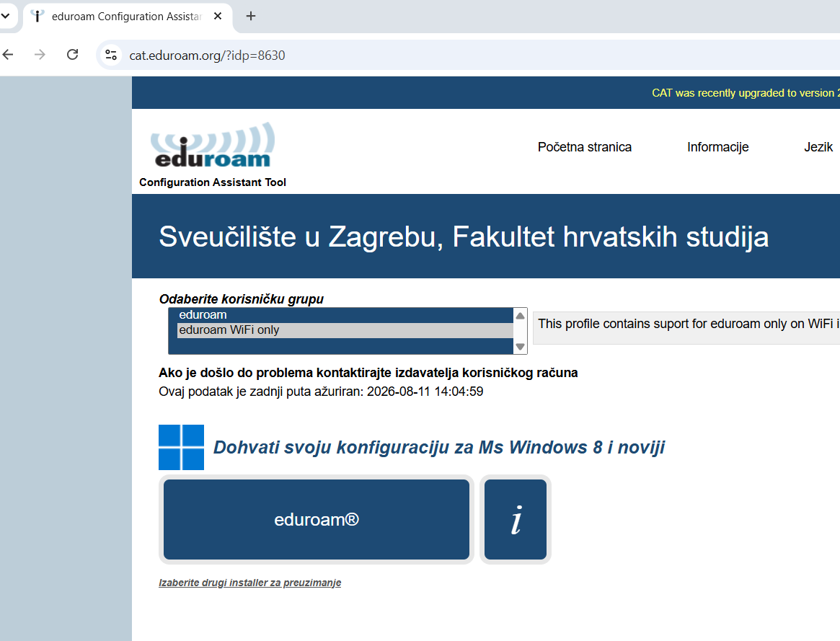Image resolution: width=840 pixels, height=641 pixels.
Task: Click Izaberite drugi installer za preuzimanje link
Action: click(x=249, y=583)
